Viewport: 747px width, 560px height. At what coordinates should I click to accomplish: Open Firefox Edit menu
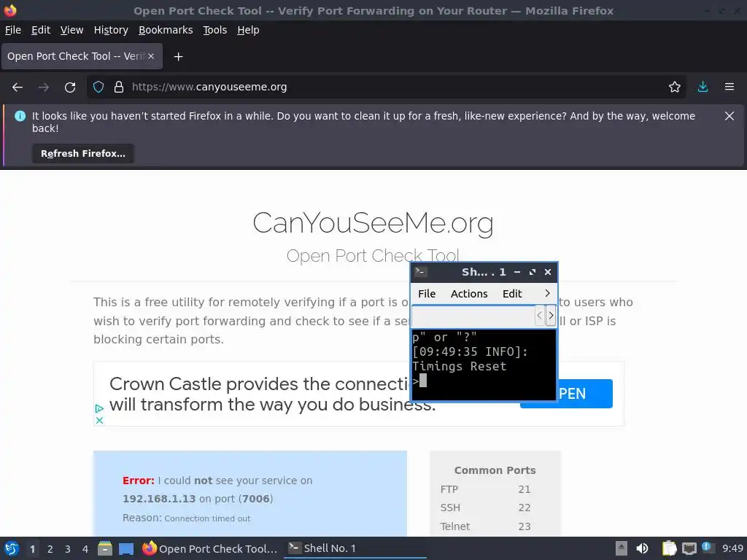click(41, 30)
